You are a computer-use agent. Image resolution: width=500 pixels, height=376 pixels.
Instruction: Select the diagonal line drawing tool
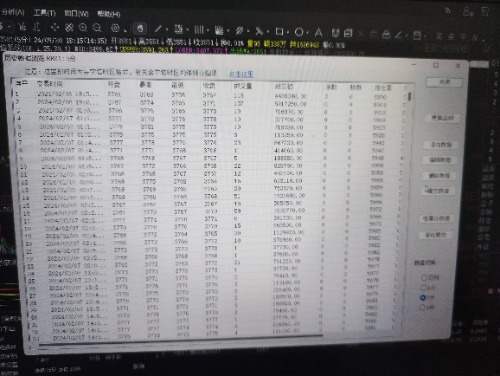(158, 29)
